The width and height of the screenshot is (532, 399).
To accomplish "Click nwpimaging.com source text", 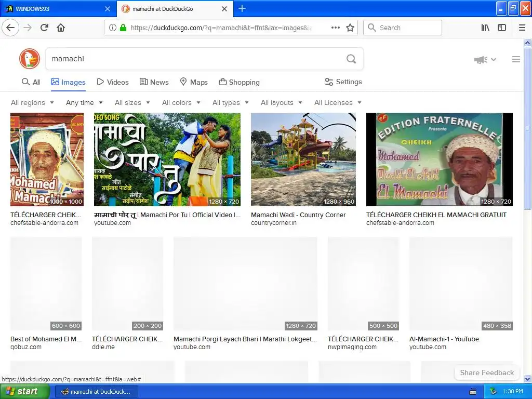I will (352, 347).
